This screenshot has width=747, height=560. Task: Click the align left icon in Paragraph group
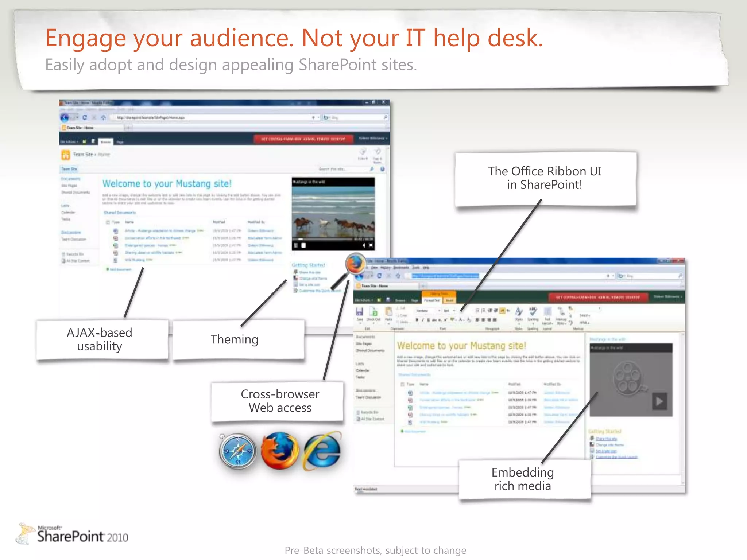click(x=477, y=320)
